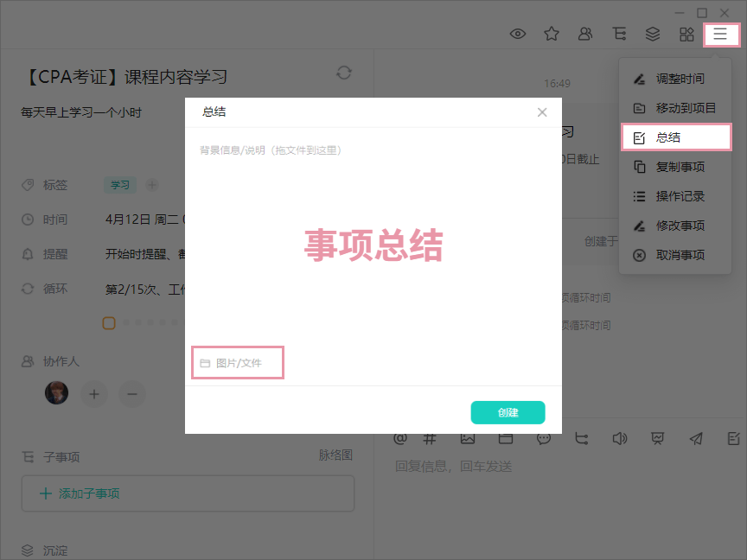Click the 沉淀 layers icon

pyautogui.click(x=28, y=550)
